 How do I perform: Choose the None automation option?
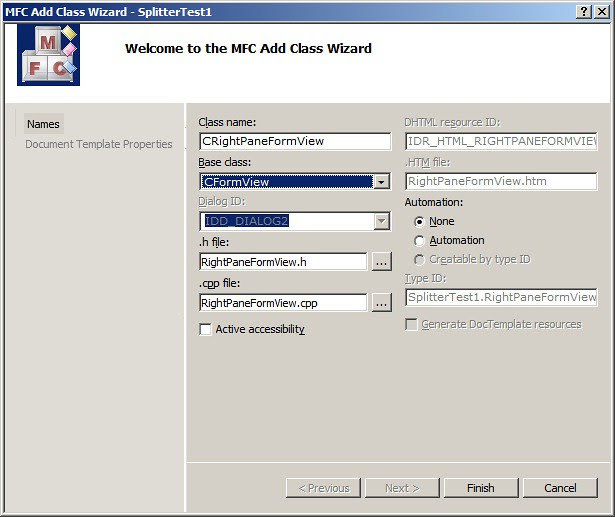point(419,222)
